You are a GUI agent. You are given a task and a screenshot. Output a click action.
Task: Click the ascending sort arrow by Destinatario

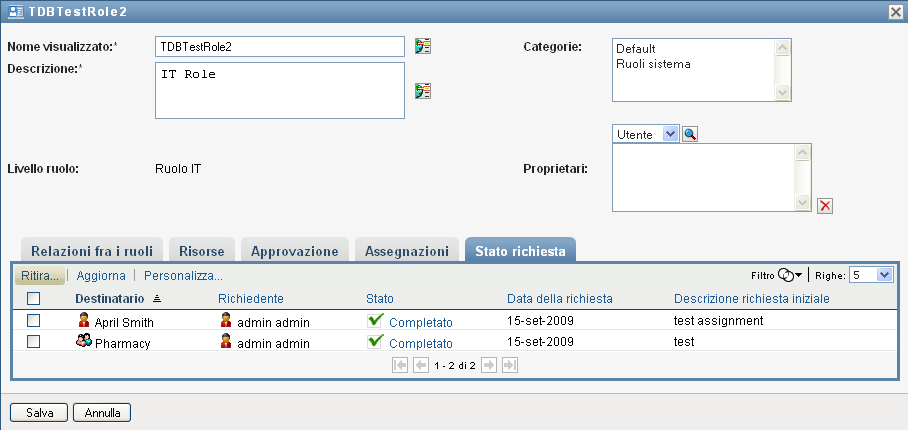(x=156, y=299)
